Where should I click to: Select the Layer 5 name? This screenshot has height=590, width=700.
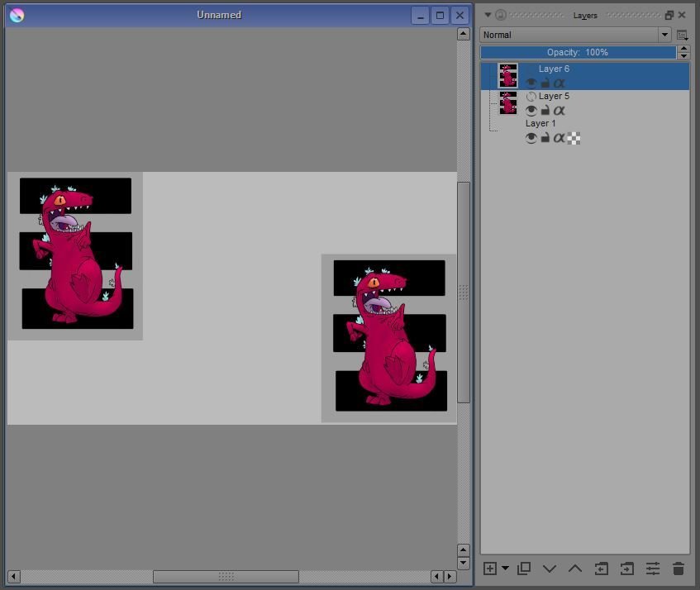coord(554,96)
